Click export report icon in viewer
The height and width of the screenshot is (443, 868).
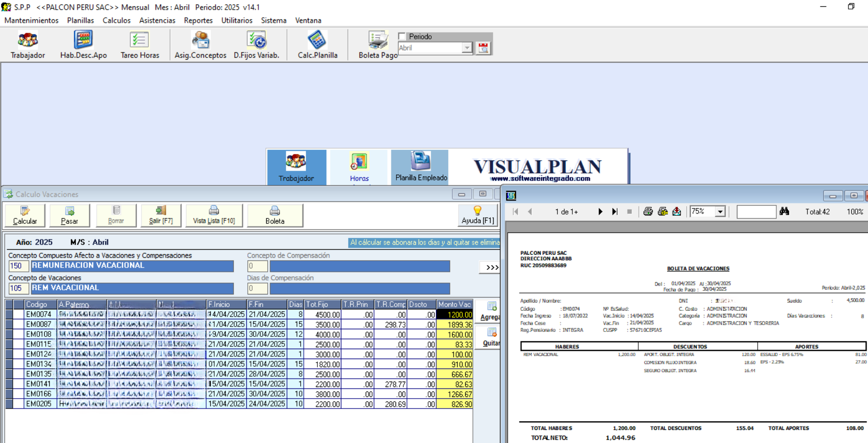(677, 211)
